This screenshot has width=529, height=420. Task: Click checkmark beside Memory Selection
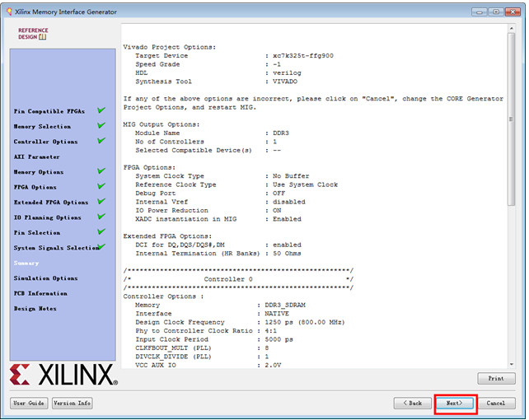[101, 125]
